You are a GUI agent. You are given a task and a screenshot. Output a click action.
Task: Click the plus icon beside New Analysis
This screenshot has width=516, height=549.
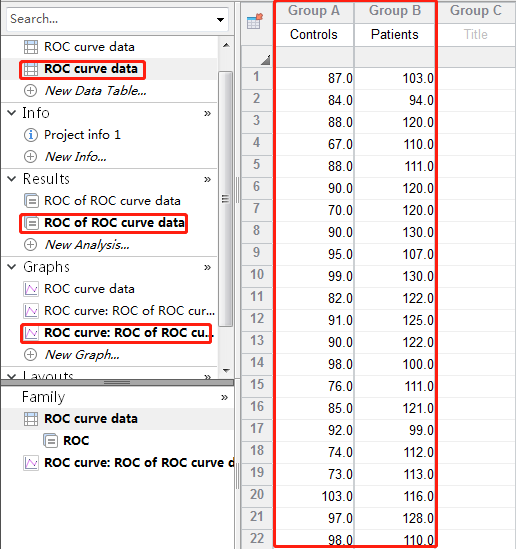pos(30,244)
